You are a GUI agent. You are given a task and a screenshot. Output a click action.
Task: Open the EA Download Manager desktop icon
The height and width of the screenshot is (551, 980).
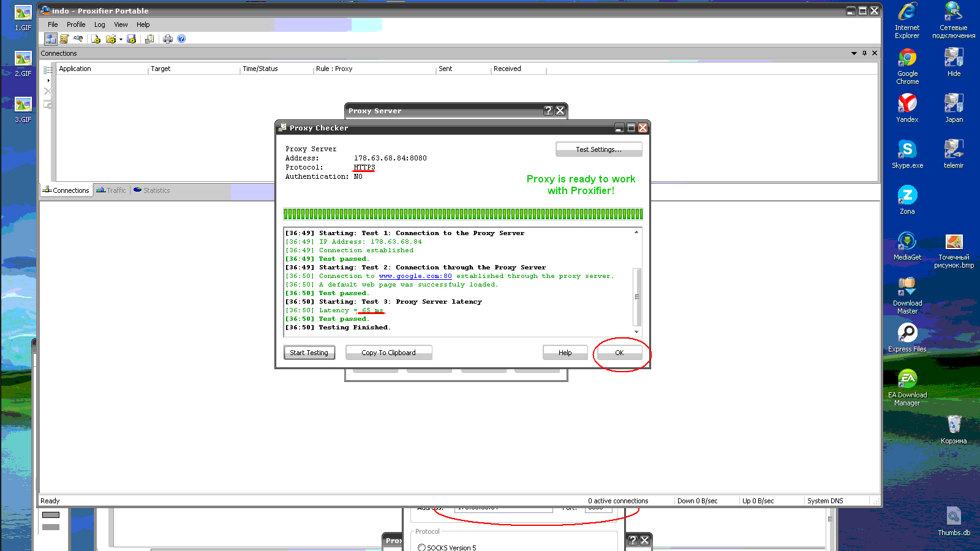[x=907, y=388]
